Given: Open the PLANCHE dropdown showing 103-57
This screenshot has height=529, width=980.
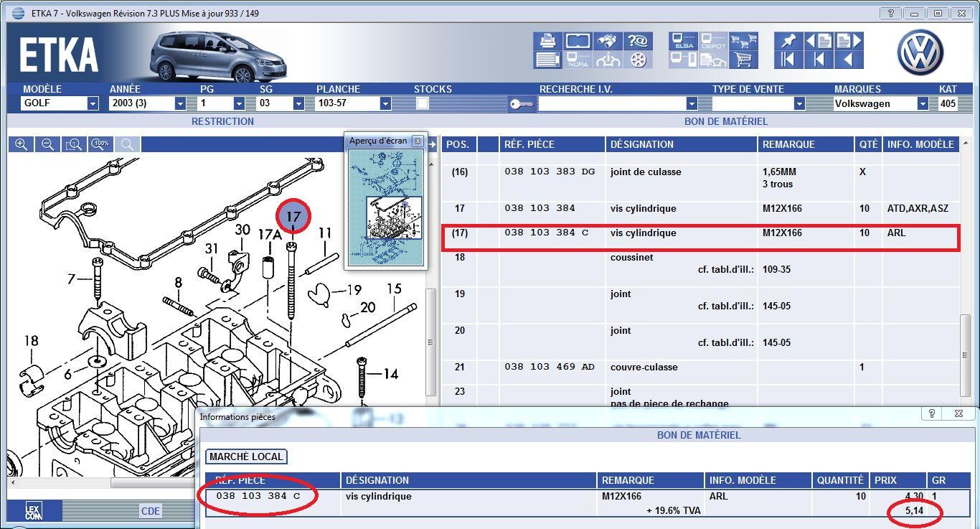Looking at the screenshot, I should click(x=385, y=103).
